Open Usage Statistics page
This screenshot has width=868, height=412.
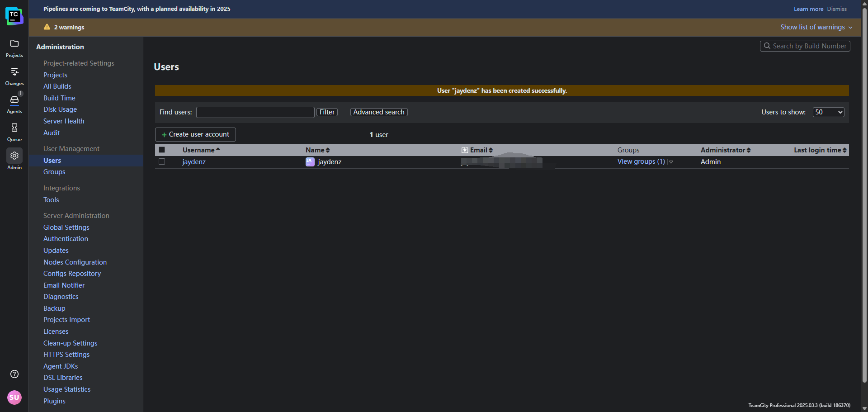coord(67,389)
